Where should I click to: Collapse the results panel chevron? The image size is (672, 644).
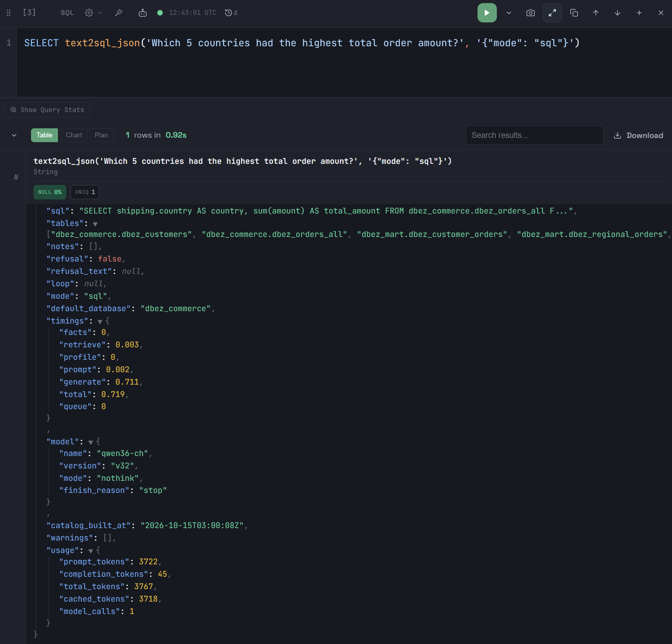[14, 135]
